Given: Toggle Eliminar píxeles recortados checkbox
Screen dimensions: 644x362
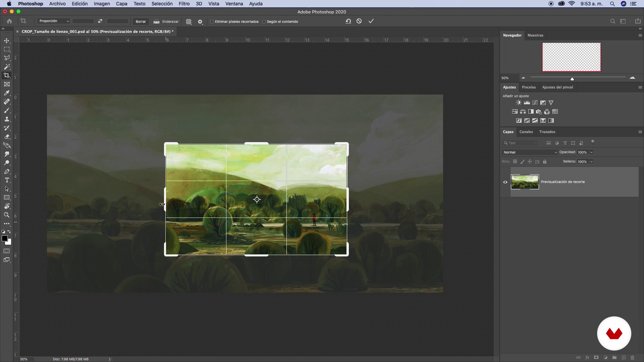Looking at the screenshot, I should pyautogui.click(x=212, y=21).
